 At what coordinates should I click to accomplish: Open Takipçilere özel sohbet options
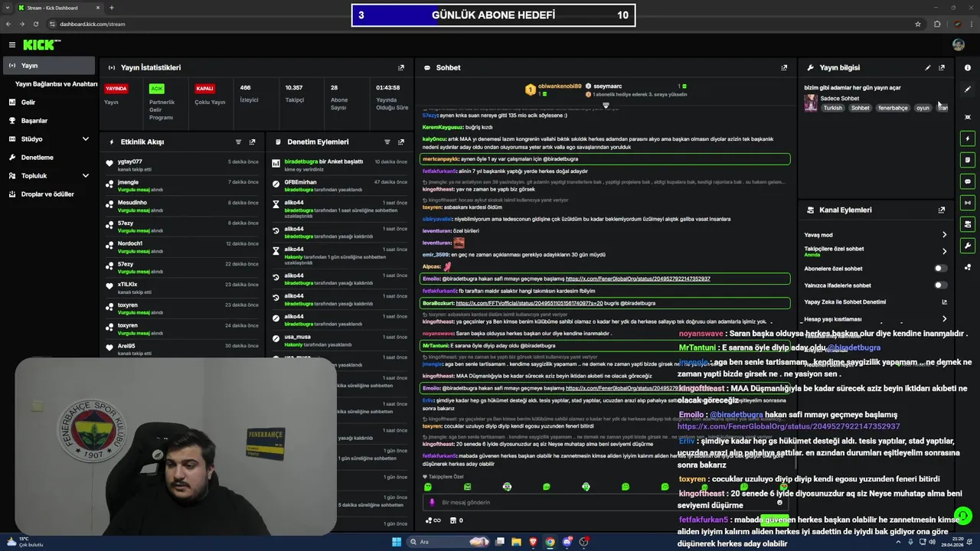pos(944,251)
